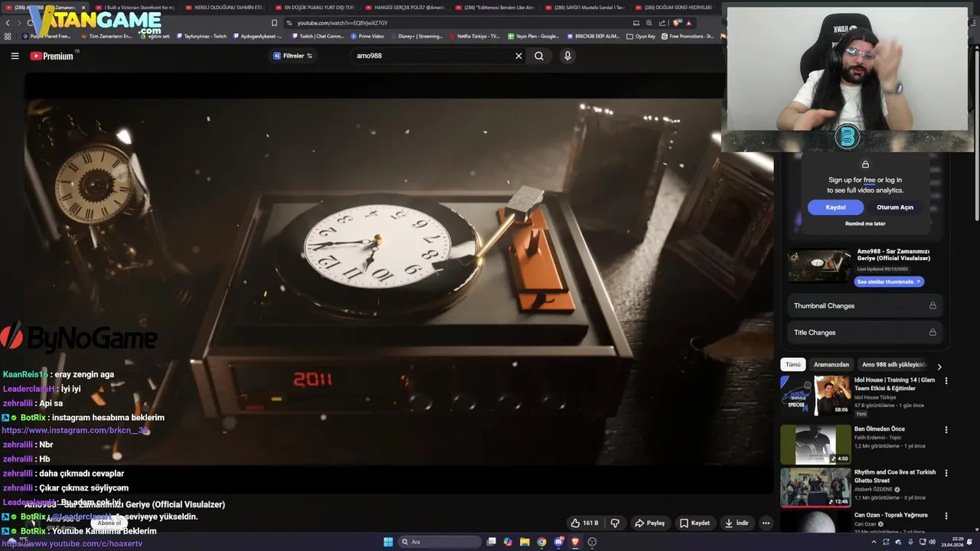Open options menu for Can Ozan Toprak Yağmura
The image size is (980, 551).
click(x=946, y=516)
